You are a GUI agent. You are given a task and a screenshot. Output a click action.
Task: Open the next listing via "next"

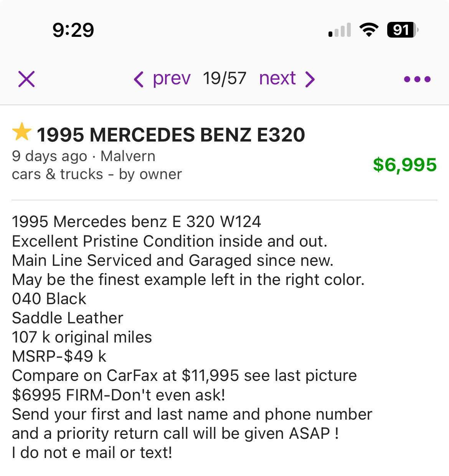277,79
